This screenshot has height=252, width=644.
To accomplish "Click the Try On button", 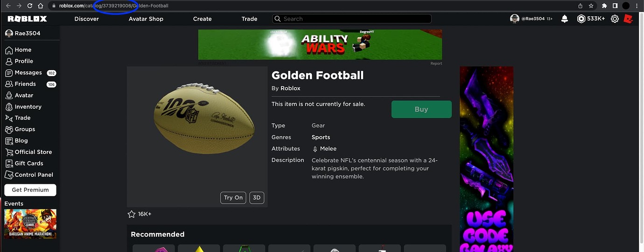I will [x=233, y=197].
